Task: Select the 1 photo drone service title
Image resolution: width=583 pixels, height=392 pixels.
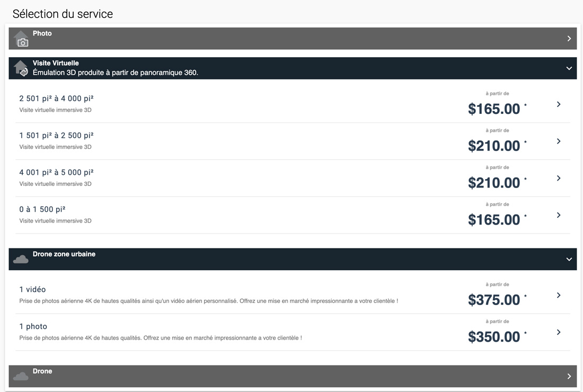Action: click(x=33, y=326)
